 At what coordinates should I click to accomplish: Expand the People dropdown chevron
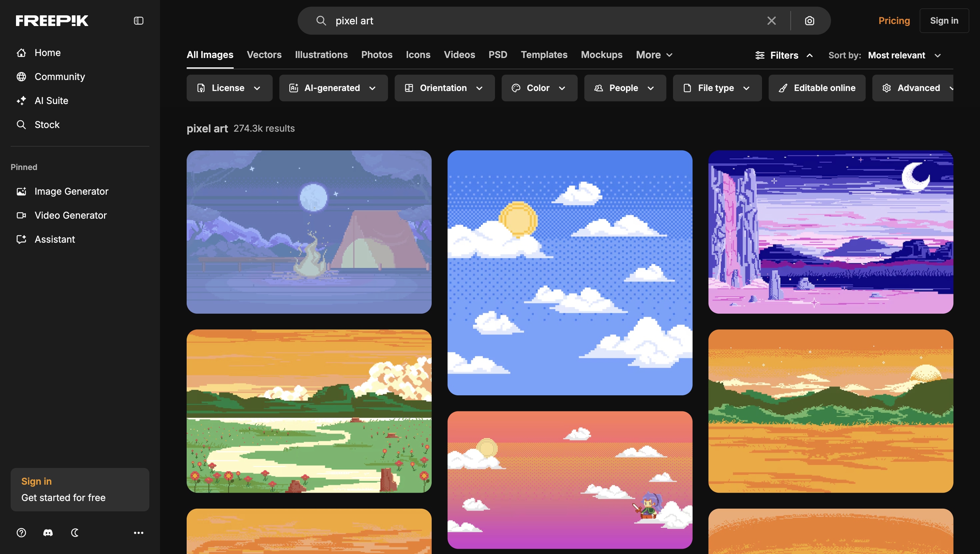651,88
